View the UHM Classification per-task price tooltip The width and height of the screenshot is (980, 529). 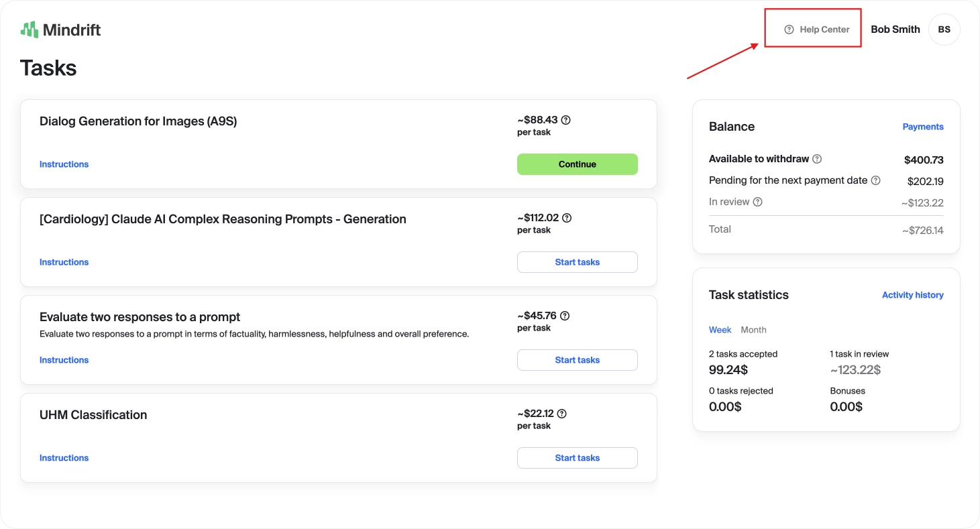(561, 413)
